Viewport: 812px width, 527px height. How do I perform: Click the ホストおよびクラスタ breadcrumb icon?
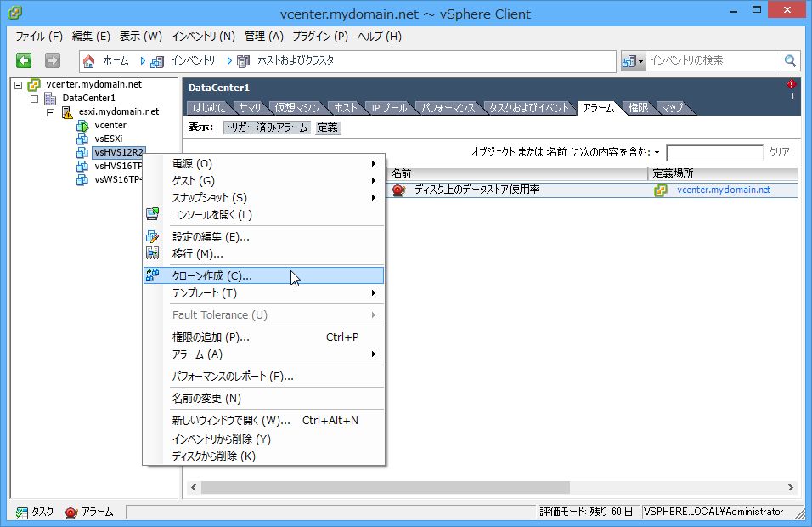(x=244, y=62)
